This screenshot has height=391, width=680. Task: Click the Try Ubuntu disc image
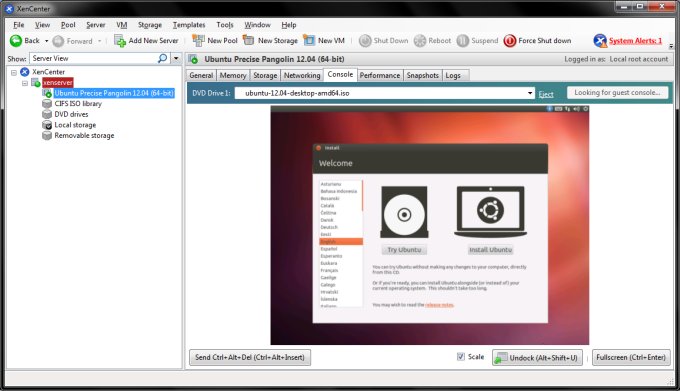(x=404, y=212)
